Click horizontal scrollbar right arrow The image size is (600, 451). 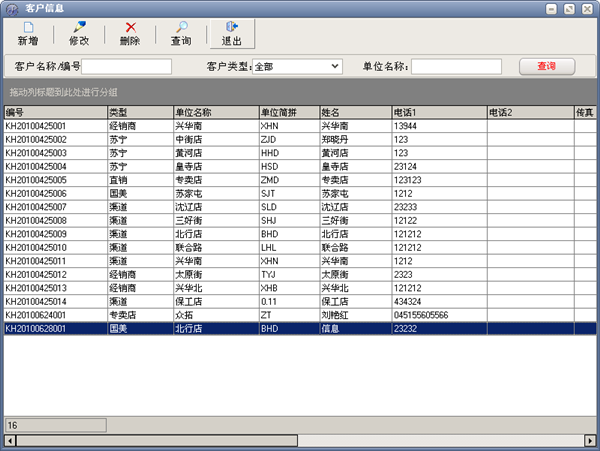tap(591, 440)
